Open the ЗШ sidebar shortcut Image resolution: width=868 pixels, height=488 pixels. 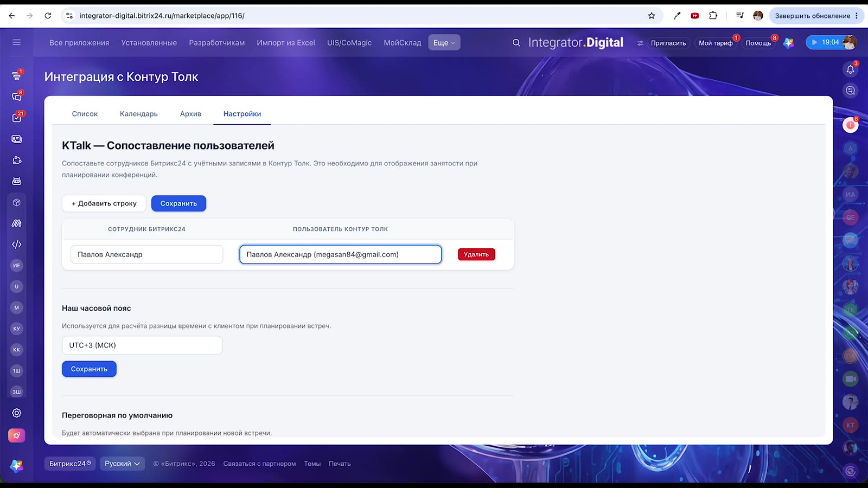coord(17,392)
